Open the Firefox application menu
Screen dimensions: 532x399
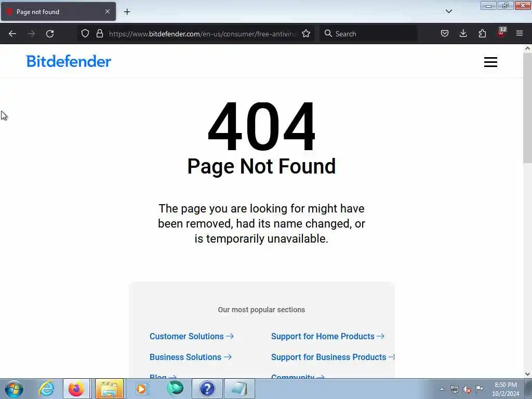(520, 34)
